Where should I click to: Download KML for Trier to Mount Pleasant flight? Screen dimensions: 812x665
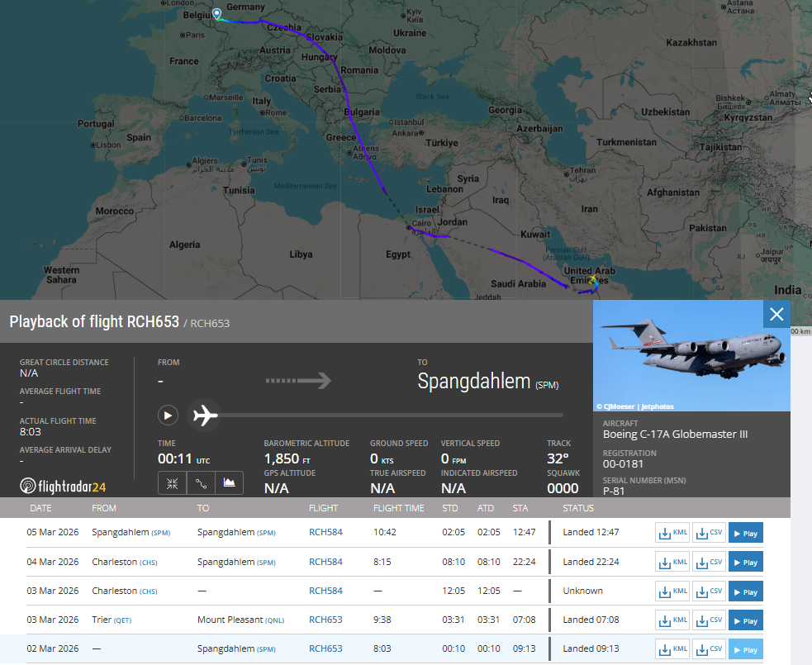(x=672, y=620)
